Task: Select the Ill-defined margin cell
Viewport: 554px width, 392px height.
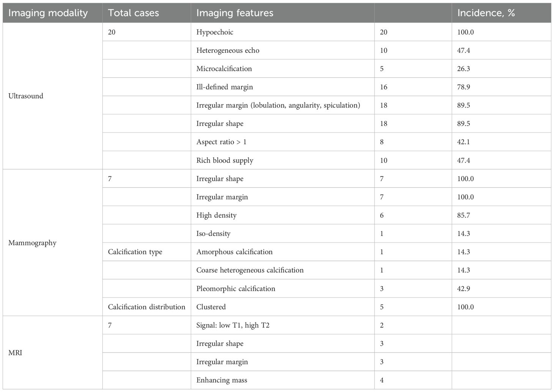Action: [224, 87]
